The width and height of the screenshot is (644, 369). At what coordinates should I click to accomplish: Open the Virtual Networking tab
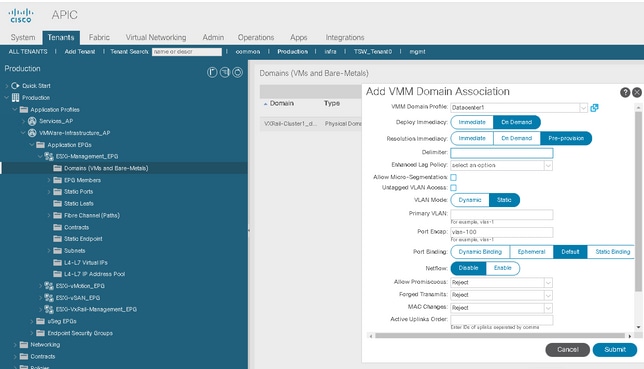[156, 37]
